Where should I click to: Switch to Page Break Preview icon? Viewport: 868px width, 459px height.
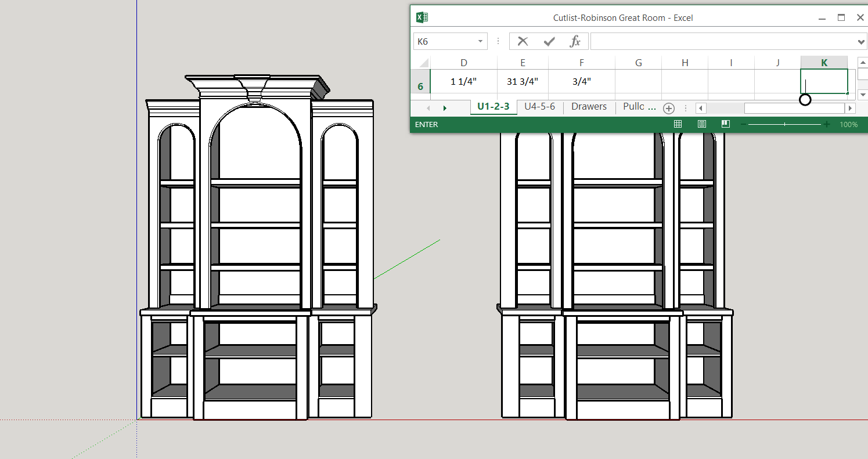click(726, 124)
